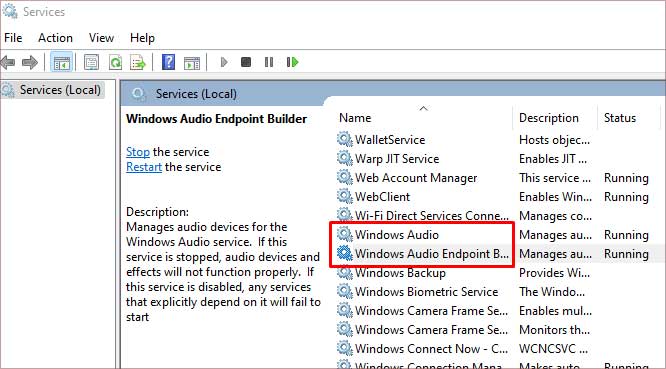666x369 pixels.
Task: Click the Refresh toolbar icon
Action: click(x=115, y=62)
